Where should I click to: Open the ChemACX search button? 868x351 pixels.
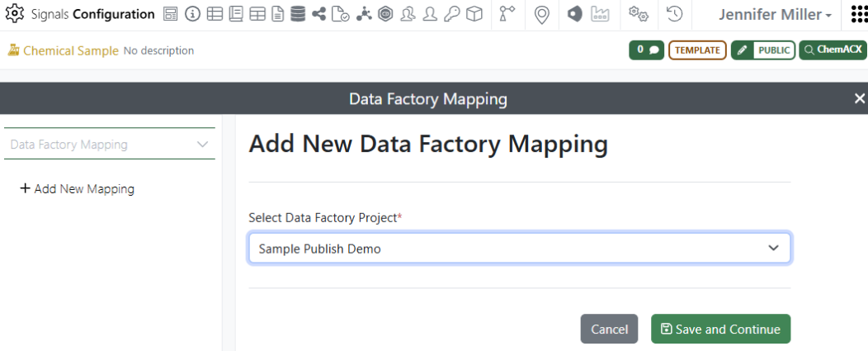[833, 50]
